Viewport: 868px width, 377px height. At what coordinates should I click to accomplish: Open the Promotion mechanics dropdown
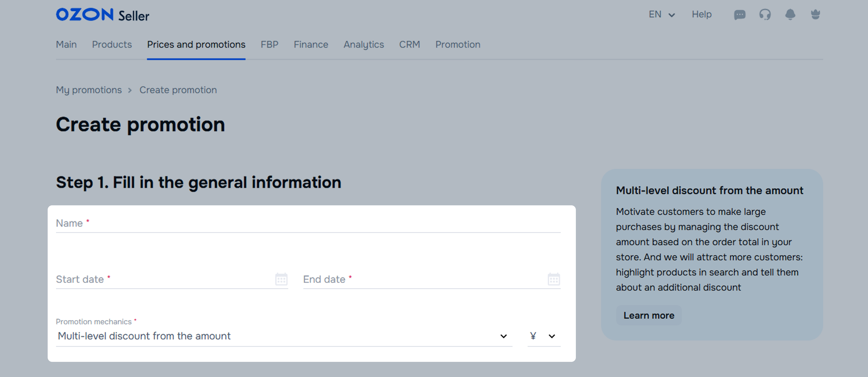[283, 336]
